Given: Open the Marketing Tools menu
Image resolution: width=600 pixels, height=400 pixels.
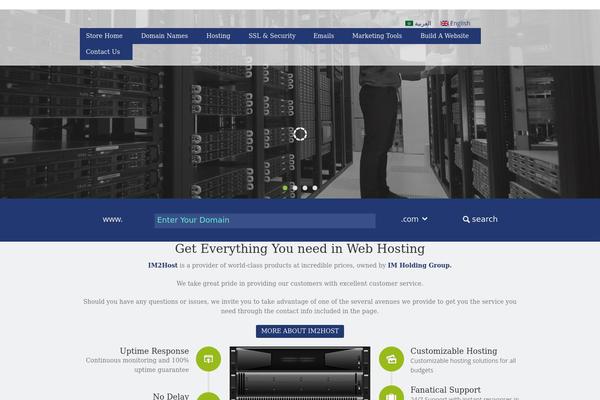Looking at the screenshot, I should pos(377,36).
